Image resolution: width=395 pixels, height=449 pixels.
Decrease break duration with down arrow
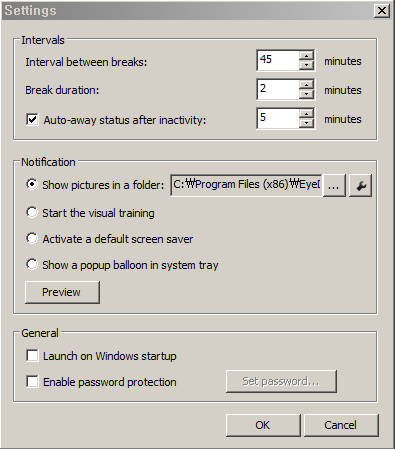pos(306,94)
